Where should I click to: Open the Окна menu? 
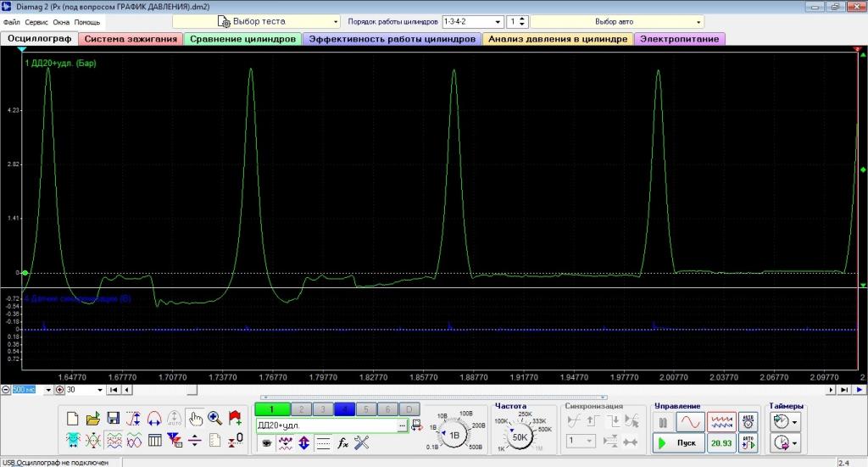click(61, 22)
